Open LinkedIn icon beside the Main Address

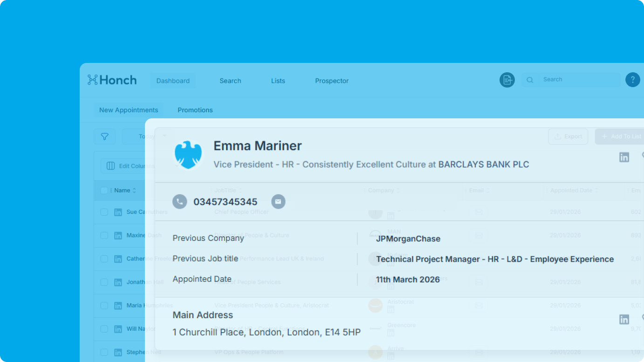pyautogui.click(x=624, y=319)
